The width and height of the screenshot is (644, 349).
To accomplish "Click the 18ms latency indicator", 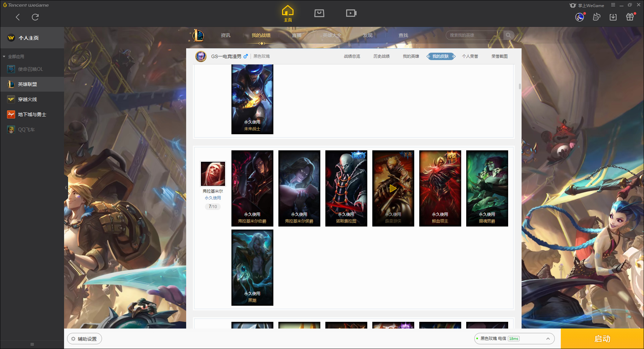I will 514,339.
